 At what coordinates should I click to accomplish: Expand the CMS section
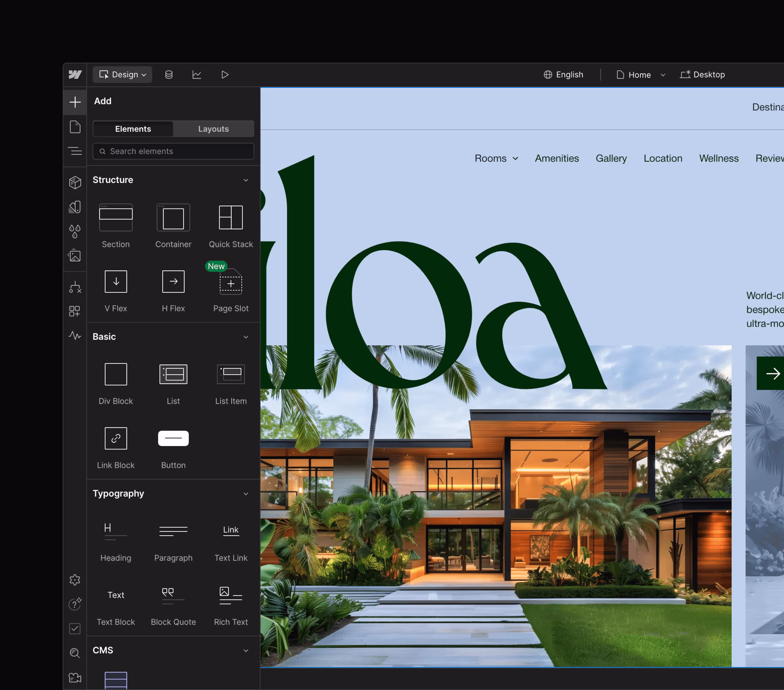click(x=246, y=651)
